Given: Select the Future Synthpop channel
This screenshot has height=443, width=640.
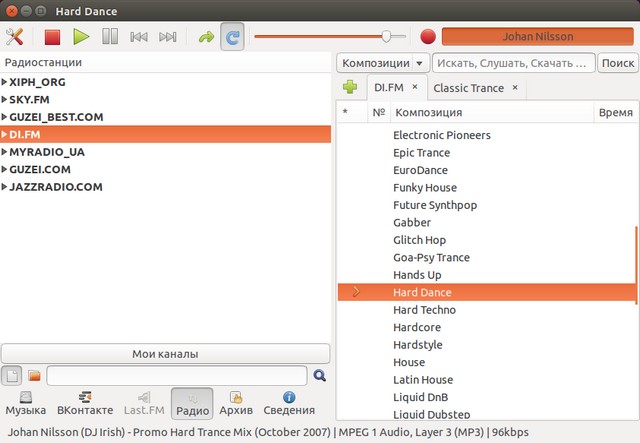Looking at the screenshot, I should point(487,205).
